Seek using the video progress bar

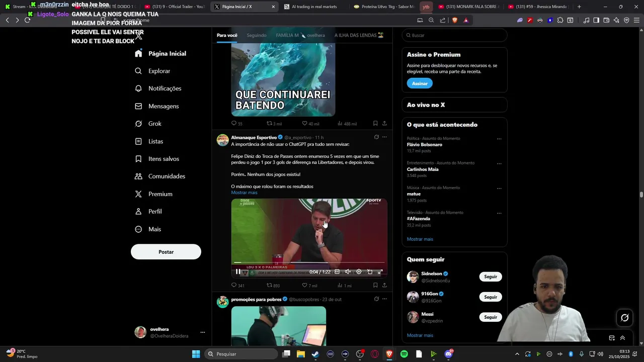pyautogui.click(x=309, y=262)
